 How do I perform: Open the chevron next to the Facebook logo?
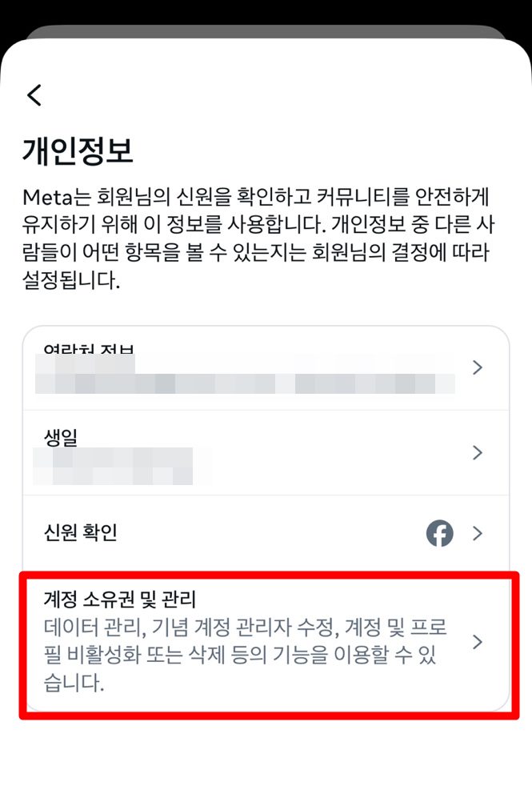tap(478, 534)
